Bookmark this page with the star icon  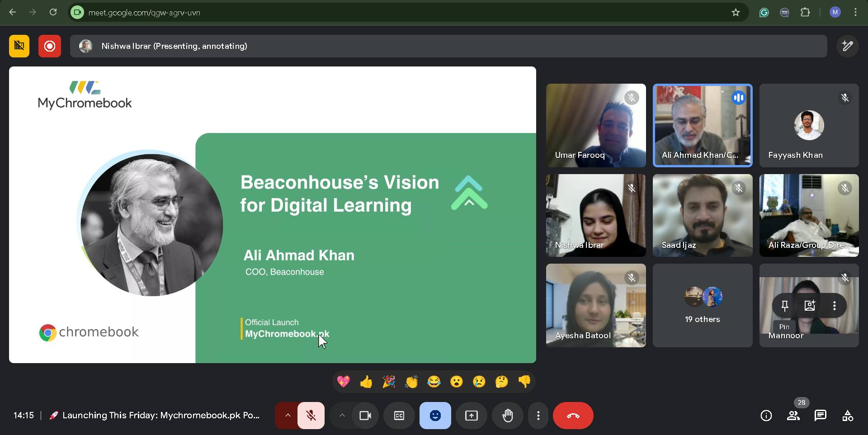tap(736, 13)
